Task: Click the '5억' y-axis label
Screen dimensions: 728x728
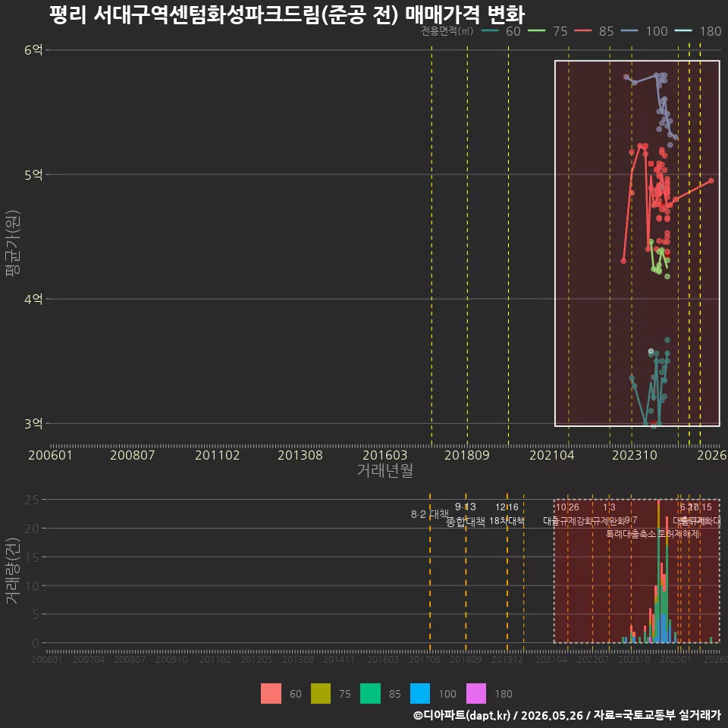Action: click(33, 174)
